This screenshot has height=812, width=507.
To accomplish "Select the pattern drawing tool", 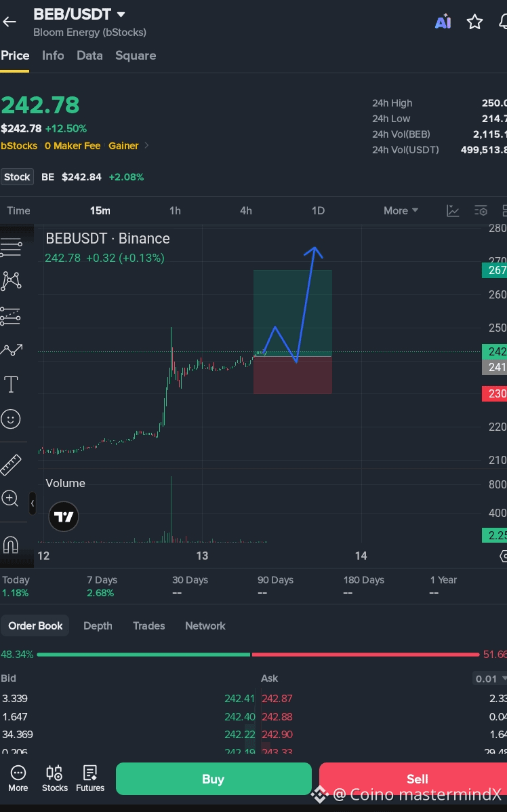I will tap(11, 281).
